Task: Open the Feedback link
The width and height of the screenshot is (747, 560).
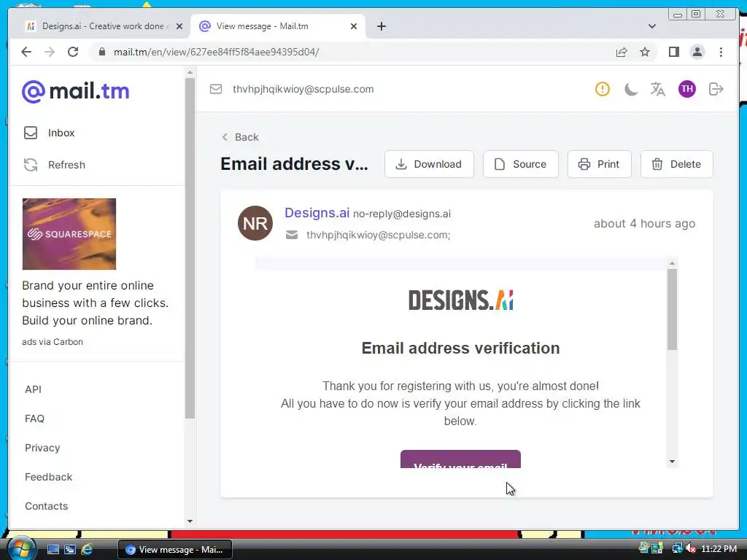Action: (x=48, y=477)
